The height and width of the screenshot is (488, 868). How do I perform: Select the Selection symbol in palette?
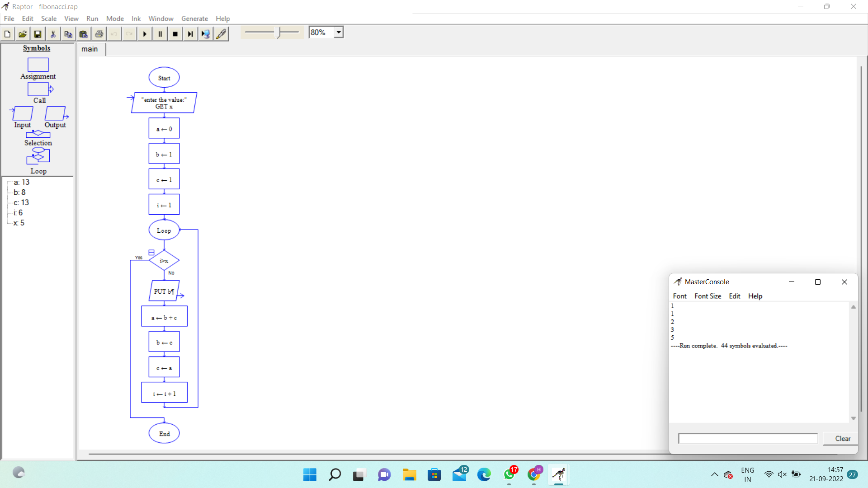coord(38,134)
